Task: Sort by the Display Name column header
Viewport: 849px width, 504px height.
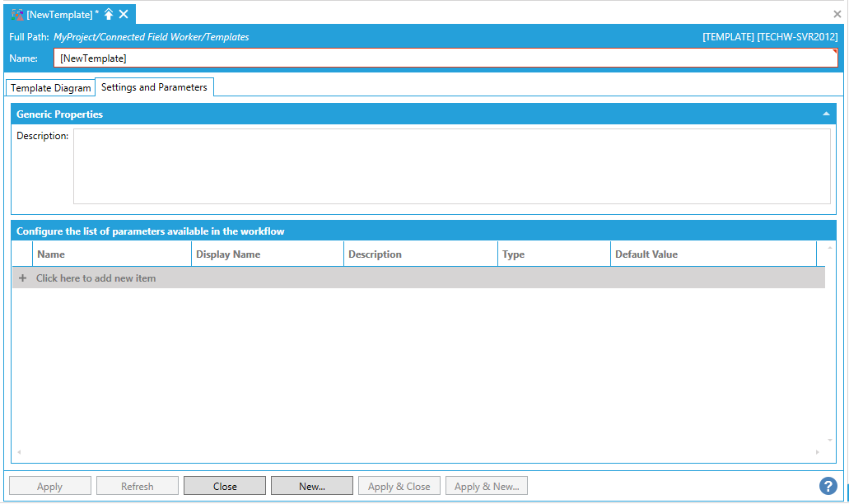Action: point(267,254)
